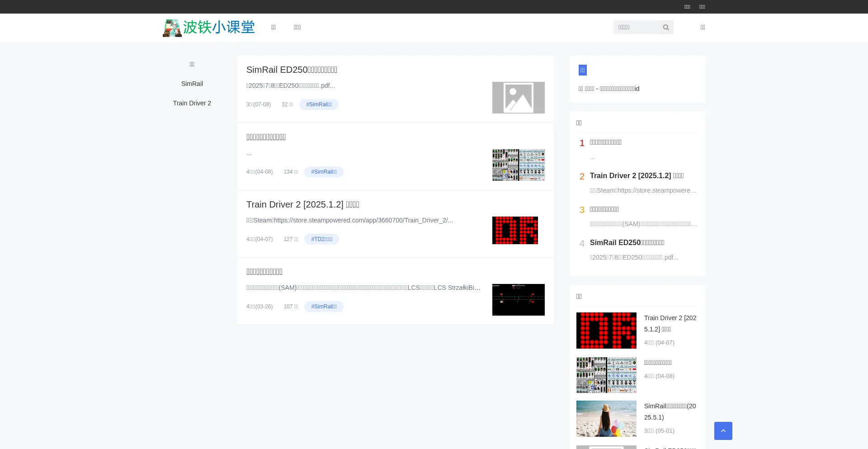Viewport: 868px width, 449px height.
Task: Open rank 2 Train Driver 2 [2025.1.2] in ranking
Action: tap(637, 175)
